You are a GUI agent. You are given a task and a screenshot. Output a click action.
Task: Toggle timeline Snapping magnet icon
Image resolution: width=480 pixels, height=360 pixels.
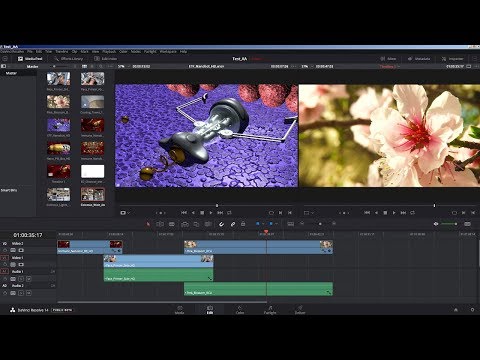pos(221,224)
